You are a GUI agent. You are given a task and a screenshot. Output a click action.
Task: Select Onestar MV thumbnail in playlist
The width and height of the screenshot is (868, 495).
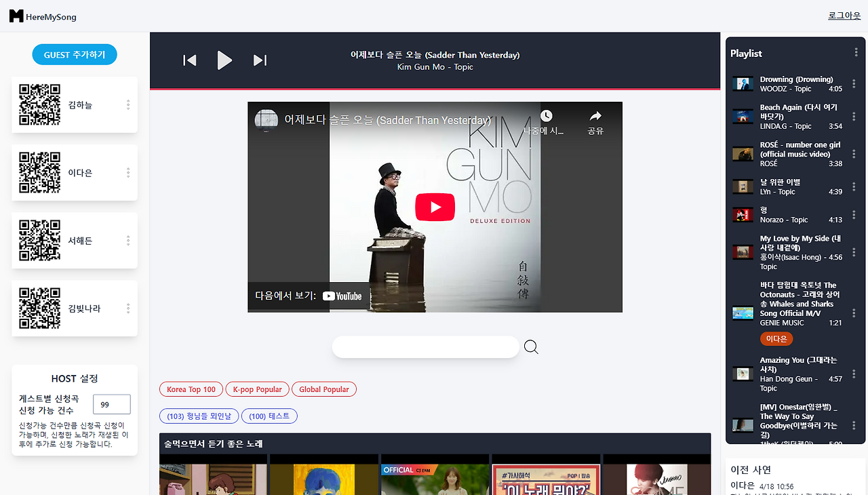click(x=743, y=426)
